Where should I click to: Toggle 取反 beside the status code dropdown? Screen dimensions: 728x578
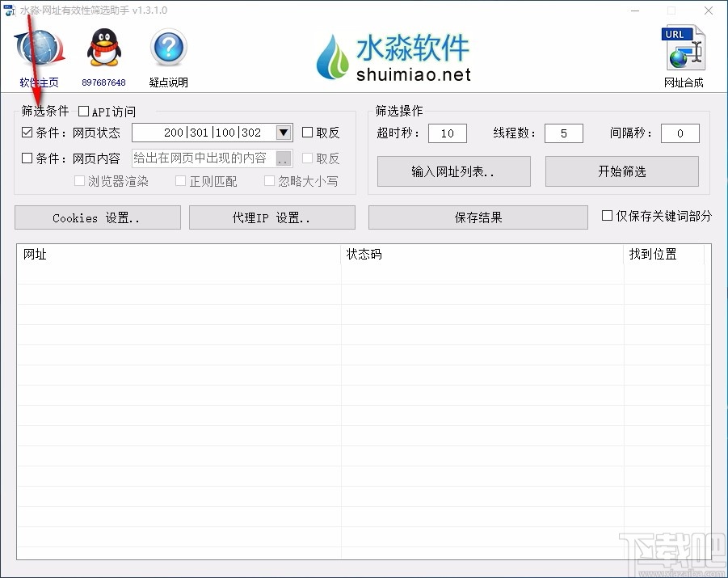(x=306, y=133)
